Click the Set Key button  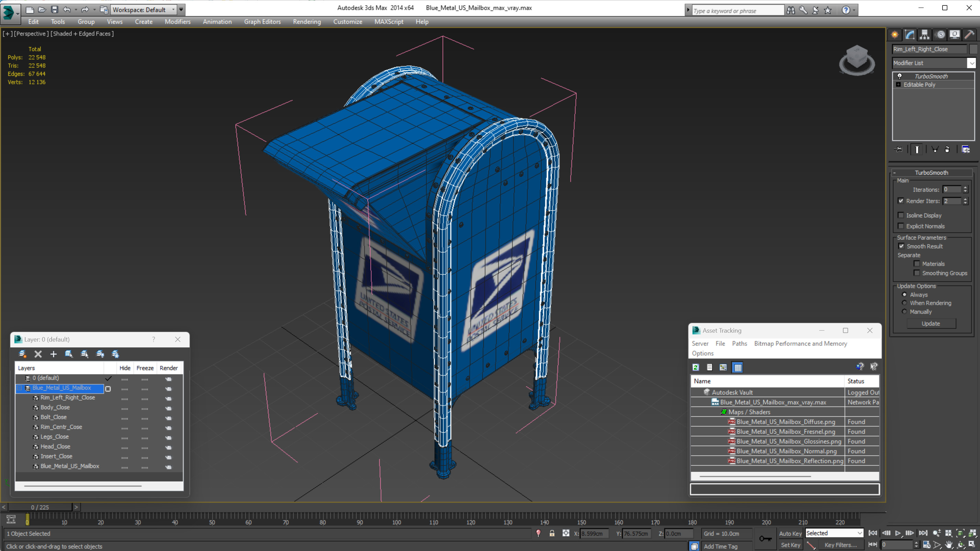tap(790, 544)
